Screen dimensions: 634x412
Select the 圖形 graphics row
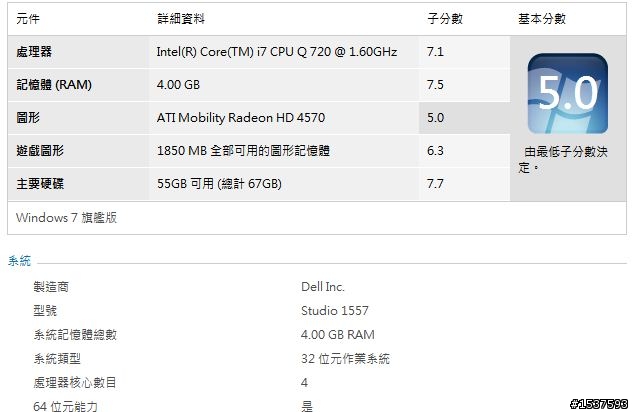259,118
